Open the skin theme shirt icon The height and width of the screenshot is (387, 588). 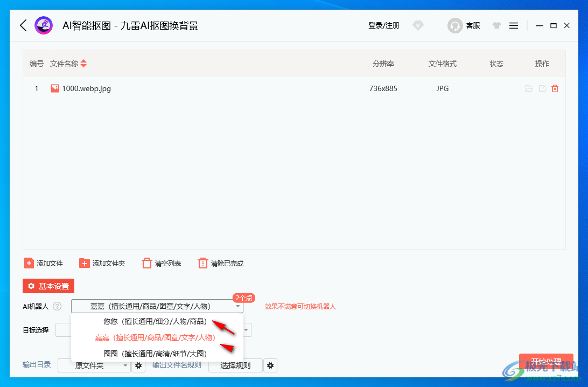(497, 25)
